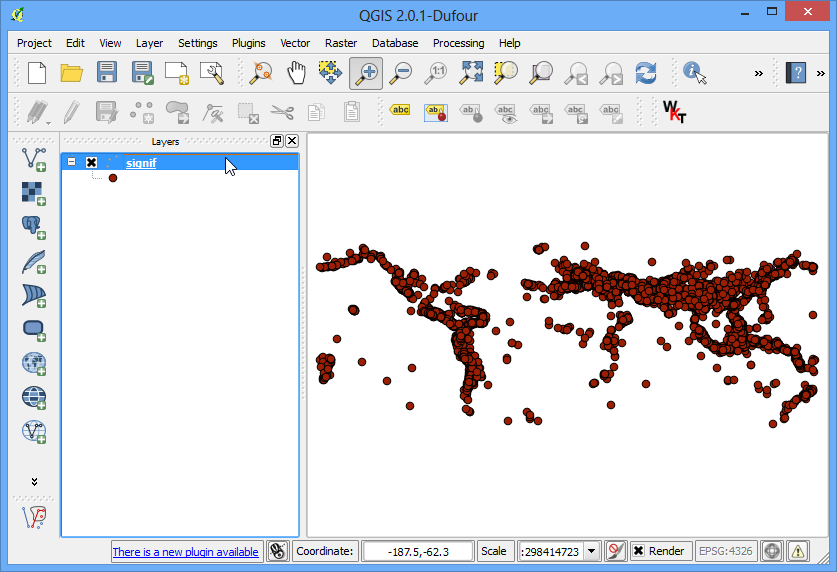Select the signif layer name
This screenshot has height=572, width=837.
(141, 163)
